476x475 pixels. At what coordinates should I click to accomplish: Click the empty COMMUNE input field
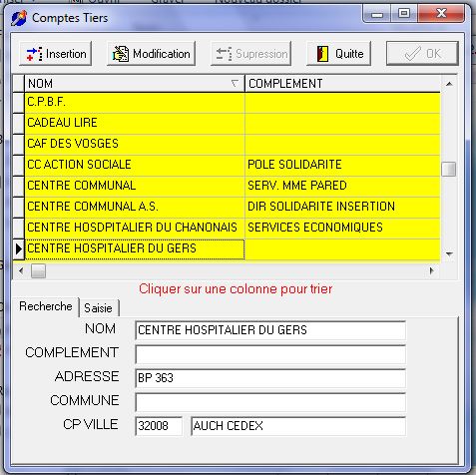click(270, 402)
